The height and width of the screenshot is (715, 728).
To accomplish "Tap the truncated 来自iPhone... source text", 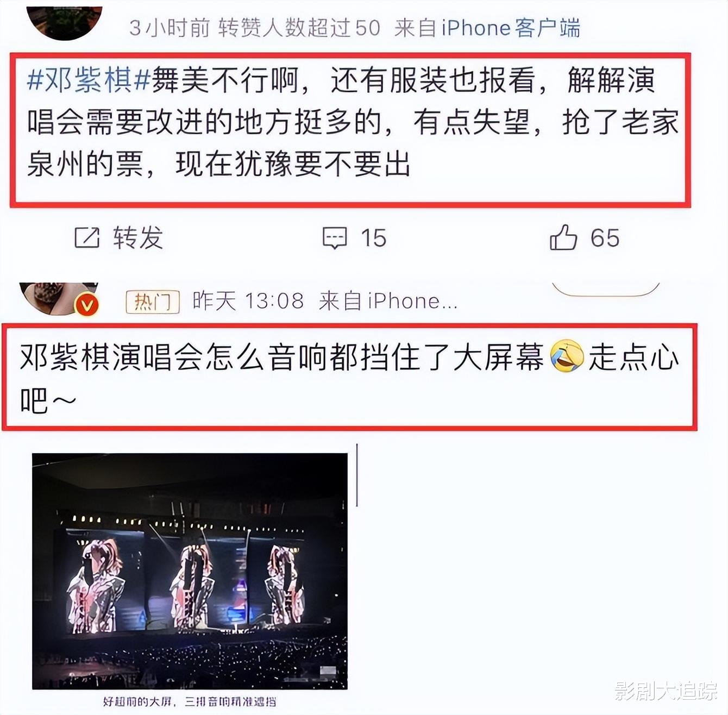I will [x=388, y=301].
